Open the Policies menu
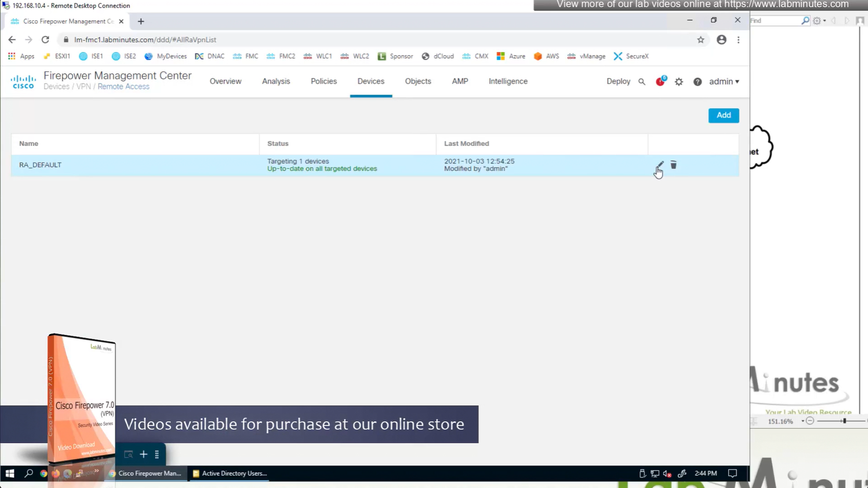 click(323, 81)
